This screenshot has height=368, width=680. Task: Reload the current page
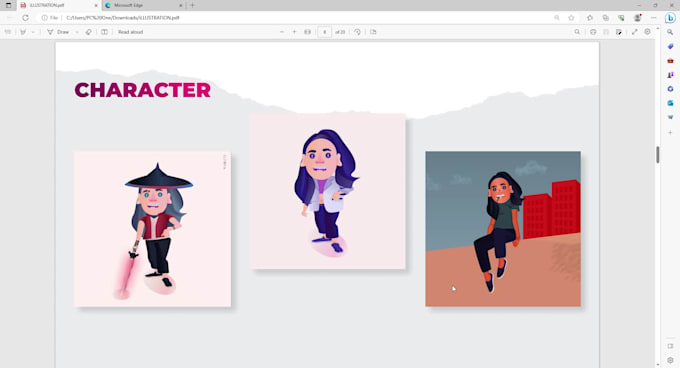click(x=26, y=18)
